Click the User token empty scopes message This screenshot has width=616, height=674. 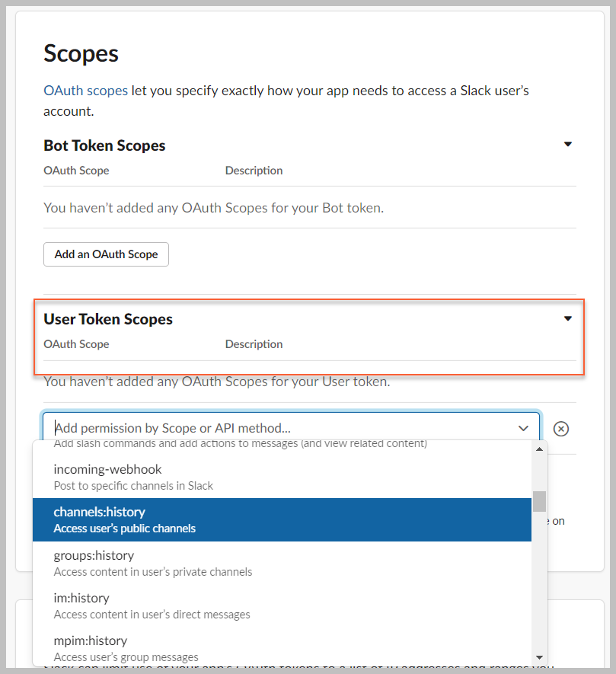click(217, 382)
